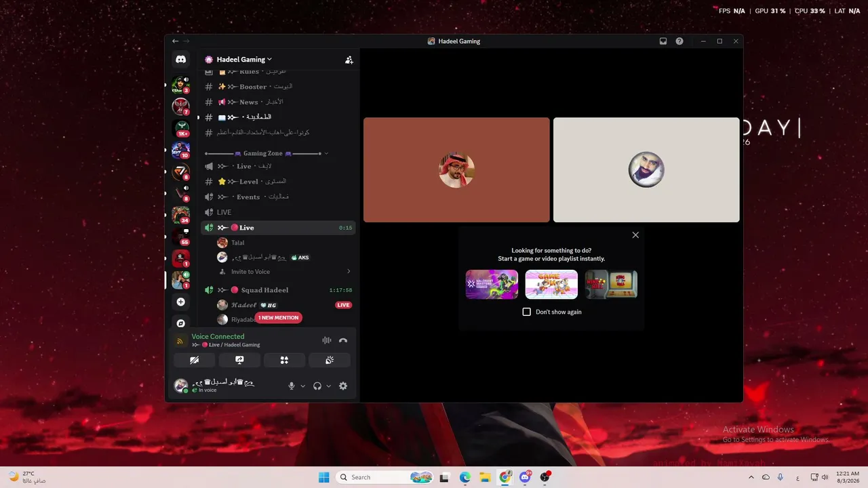Image resolution: width=868 pixels, height=488 pixels.
Task: Open OBS Studio from the taskbar
Action: tap(545, 477)
